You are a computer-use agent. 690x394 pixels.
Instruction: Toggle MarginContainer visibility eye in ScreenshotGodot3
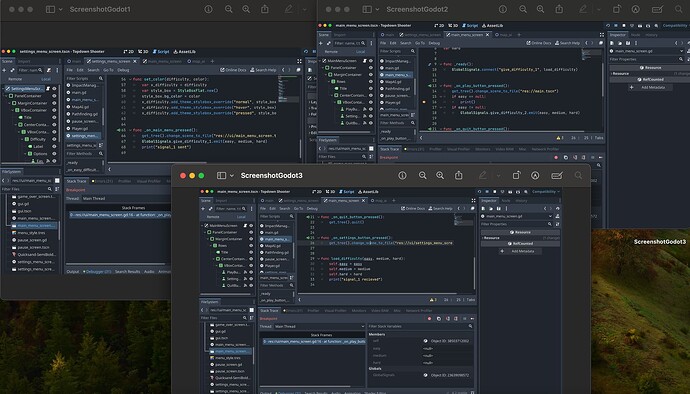pyautogui.click(x=251, y=239)
